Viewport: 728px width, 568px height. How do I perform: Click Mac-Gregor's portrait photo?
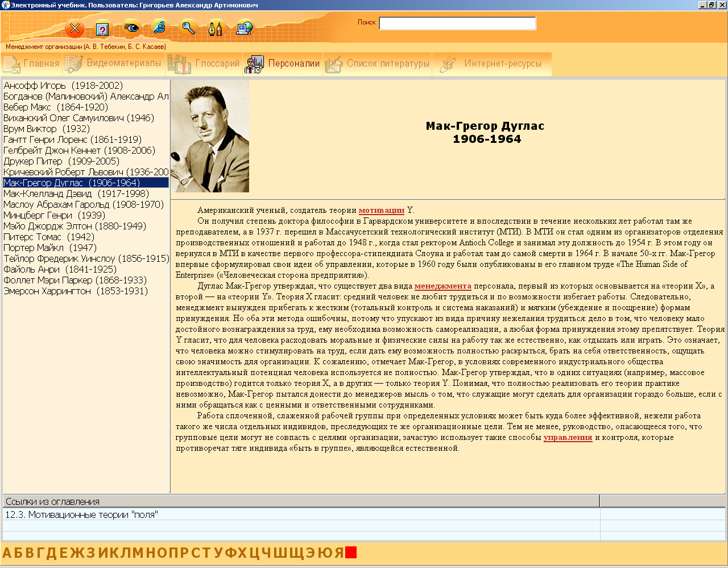(210, 136)
